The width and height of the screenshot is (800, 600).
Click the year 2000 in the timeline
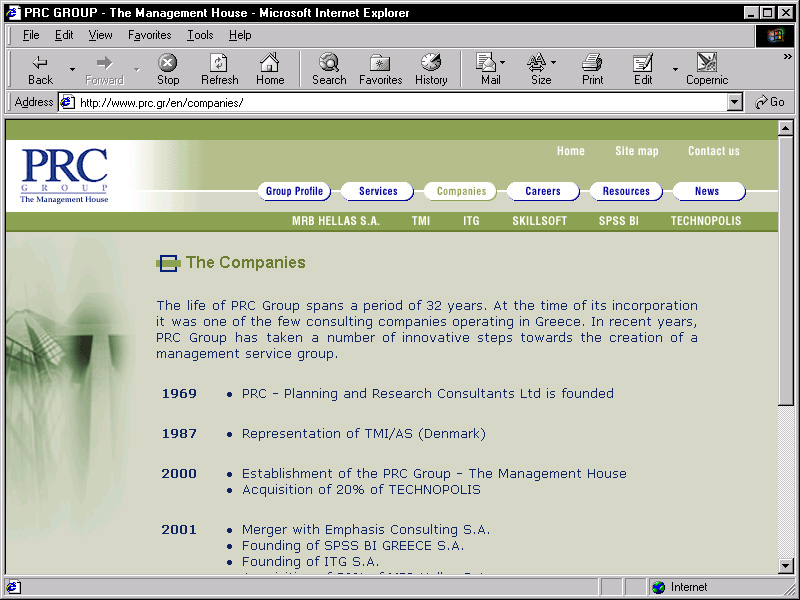[x=179, y=473]
